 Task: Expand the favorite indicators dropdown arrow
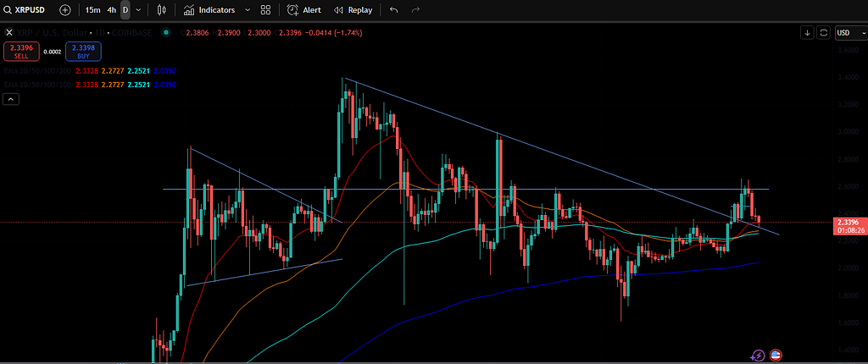247,10
